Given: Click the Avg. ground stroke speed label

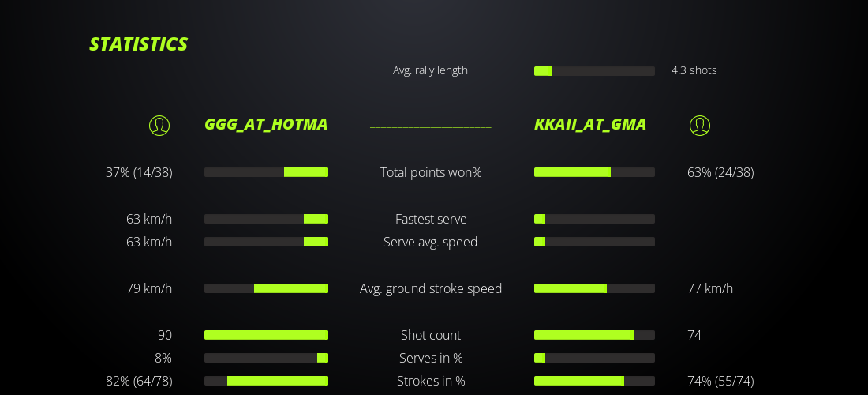Looking at the screenshot, I should [x=431, y=288].
